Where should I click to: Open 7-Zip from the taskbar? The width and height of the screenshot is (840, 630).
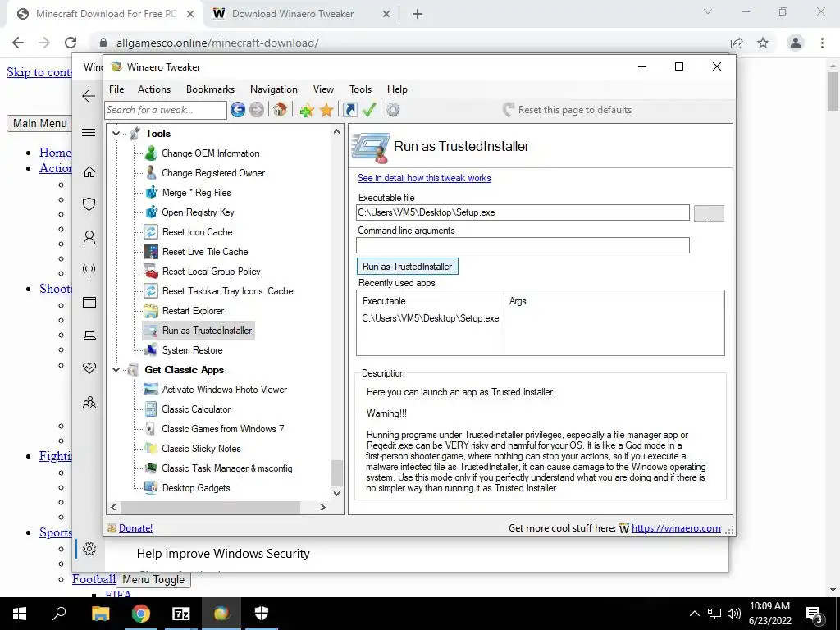click(x=180, y=614)
